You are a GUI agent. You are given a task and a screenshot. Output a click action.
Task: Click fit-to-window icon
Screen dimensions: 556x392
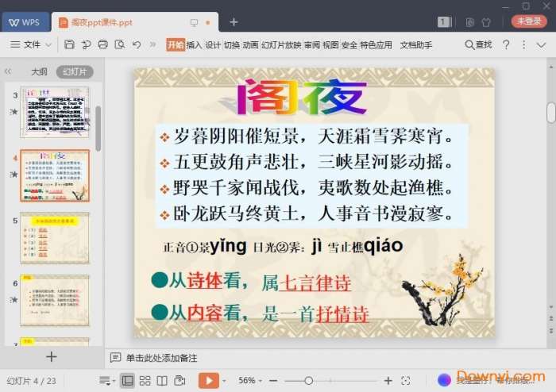click(x=406, y=381)
